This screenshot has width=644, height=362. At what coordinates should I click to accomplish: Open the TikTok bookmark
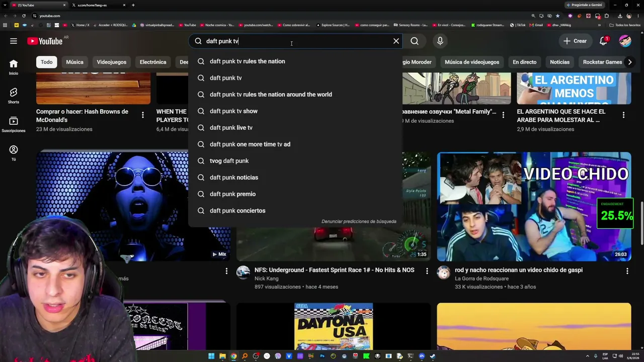click(518, 25)
